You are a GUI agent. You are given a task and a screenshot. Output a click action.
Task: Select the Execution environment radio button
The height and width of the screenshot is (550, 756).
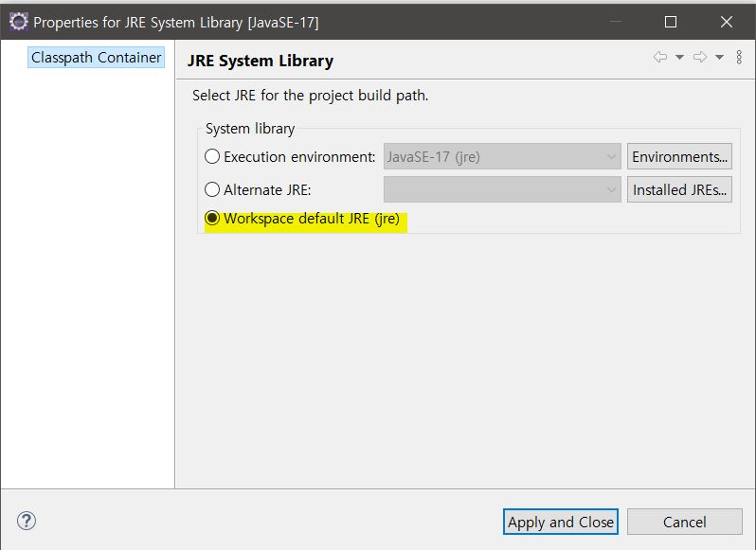pyautogui.click(x=212, y=156)
